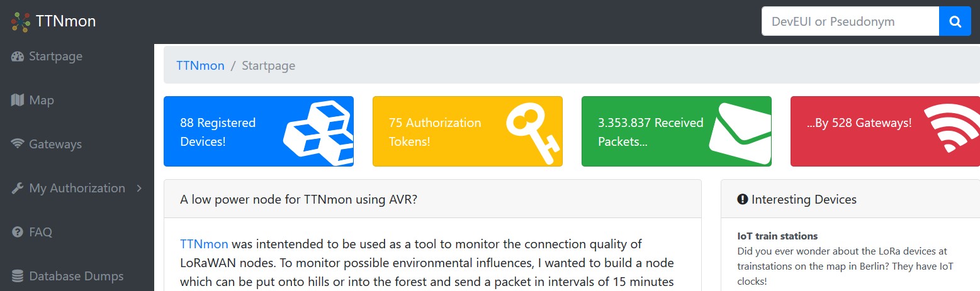
Task: Click the exclamation icon beside Interesting Devices
Action: 742,199
